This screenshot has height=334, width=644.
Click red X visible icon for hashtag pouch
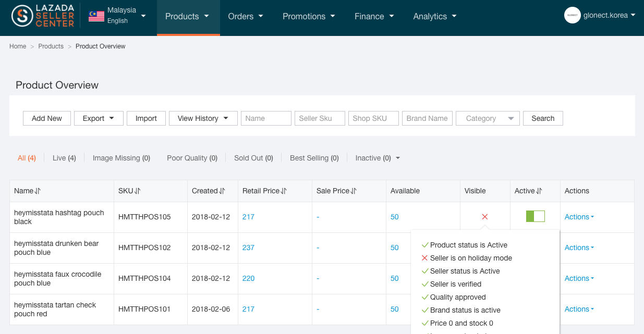(x=485, y=217)
